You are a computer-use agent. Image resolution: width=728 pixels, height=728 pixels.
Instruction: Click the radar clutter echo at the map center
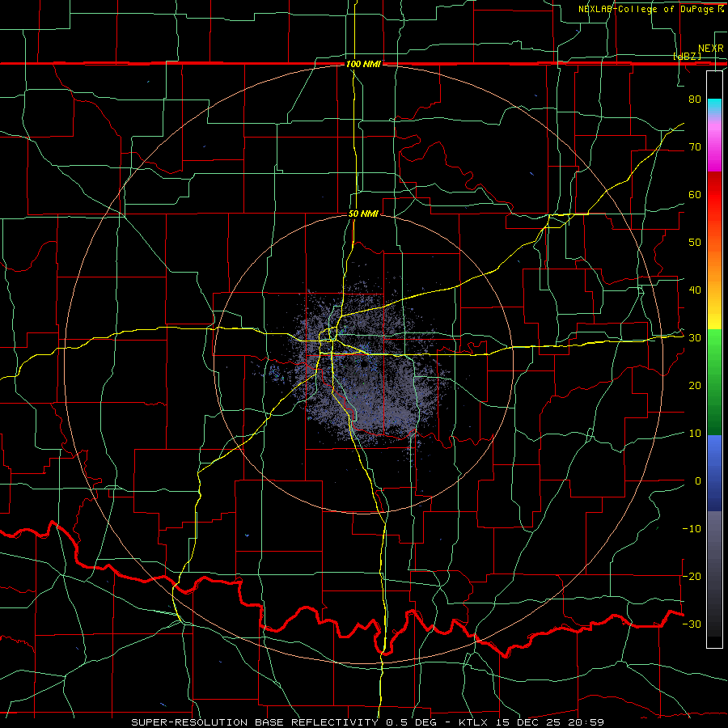pos(366,366)
